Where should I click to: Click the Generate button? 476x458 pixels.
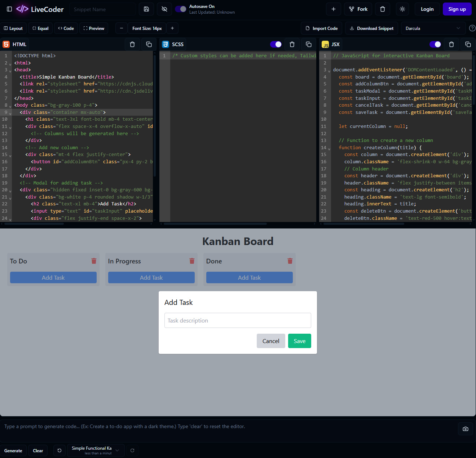tap(13, 450)
